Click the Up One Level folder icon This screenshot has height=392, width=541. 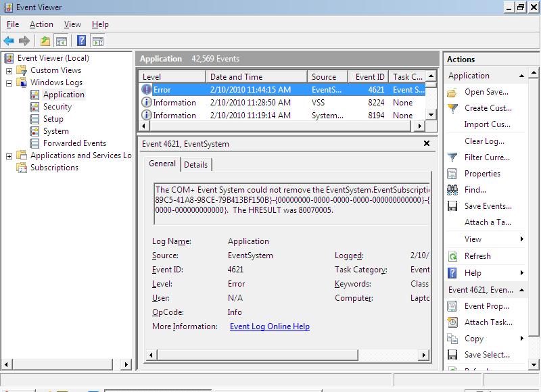click(x=45, y=41)
